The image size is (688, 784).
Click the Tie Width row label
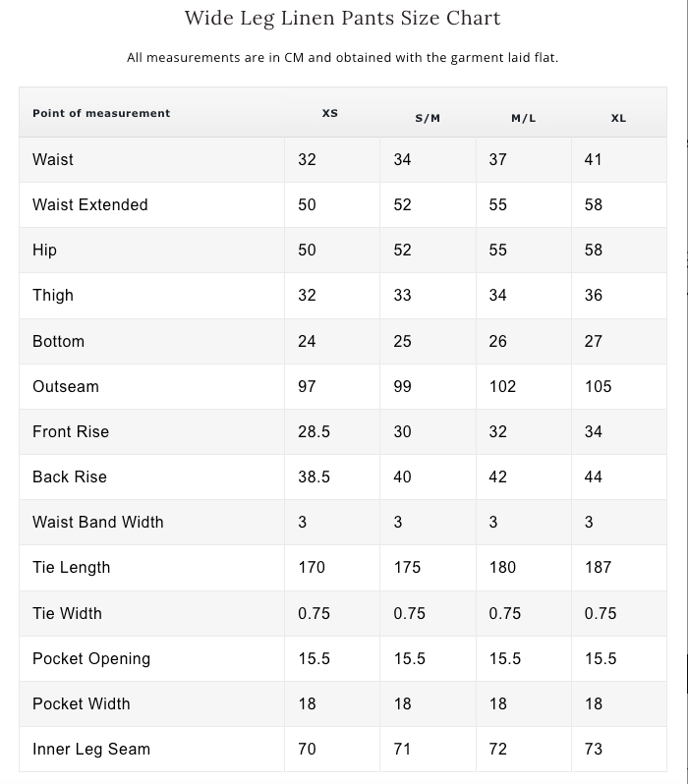(67, 613)
